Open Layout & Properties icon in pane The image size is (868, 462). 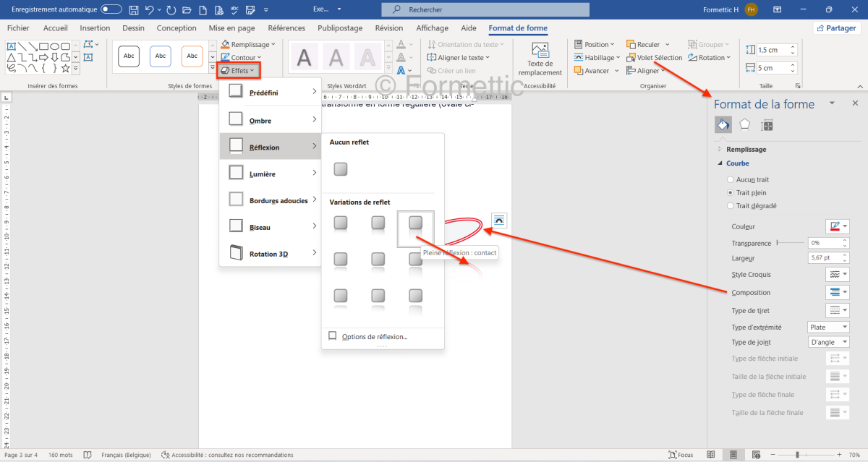coord(767,124)
